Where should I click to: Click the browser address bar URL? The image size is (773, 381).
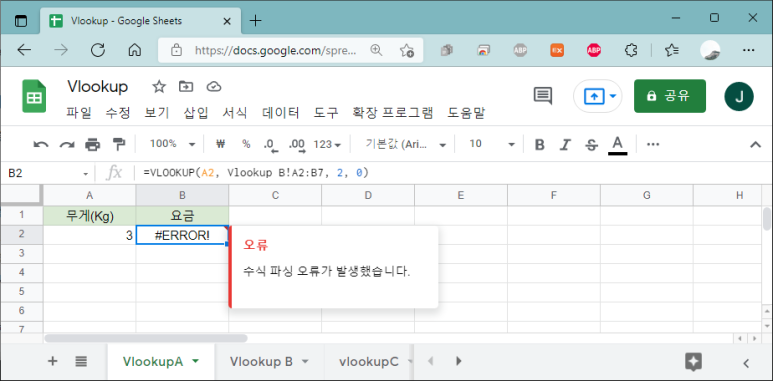point(276,50)
